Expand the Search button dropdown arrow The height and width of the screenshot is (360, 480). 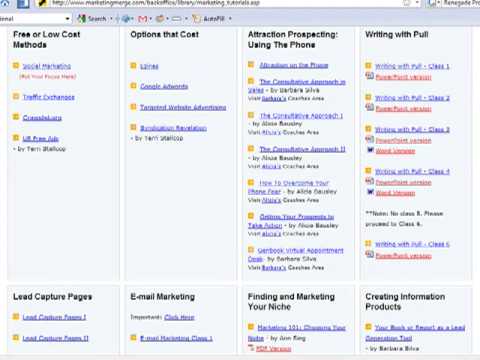coord(111,19)
